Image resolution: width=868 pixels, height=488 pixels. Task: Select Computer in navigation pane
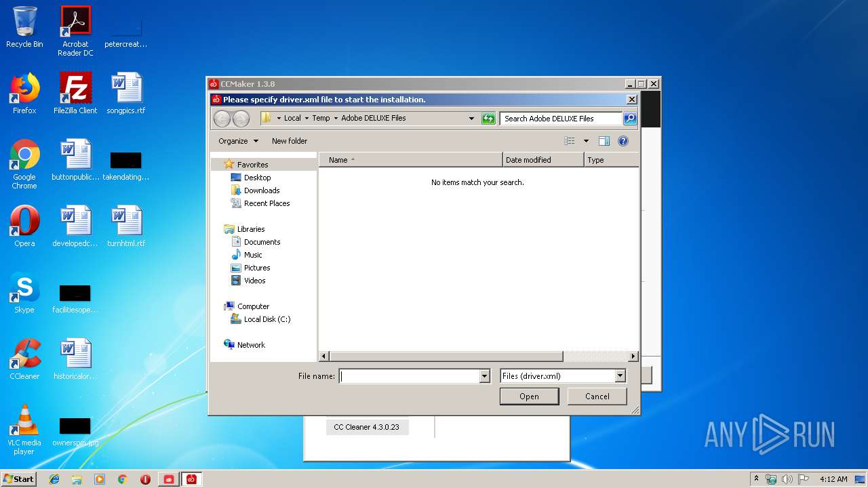pos(253,306)
